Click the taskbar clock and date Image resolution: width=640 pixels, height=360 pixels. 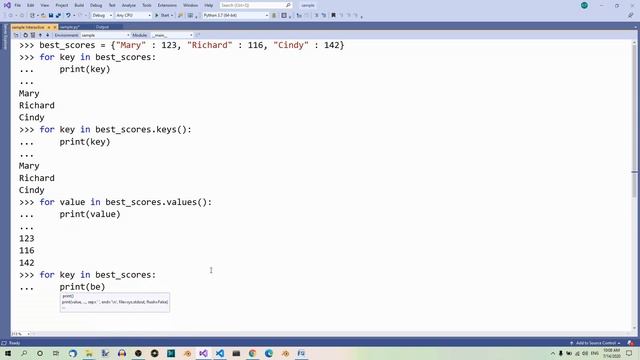tap(611, 353)
